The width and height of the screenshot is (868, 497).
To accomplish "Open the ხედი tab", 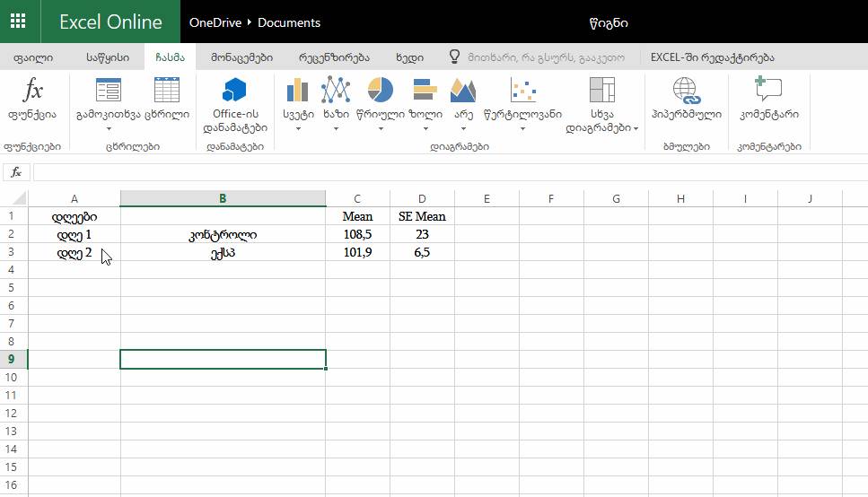I will 409,57.
